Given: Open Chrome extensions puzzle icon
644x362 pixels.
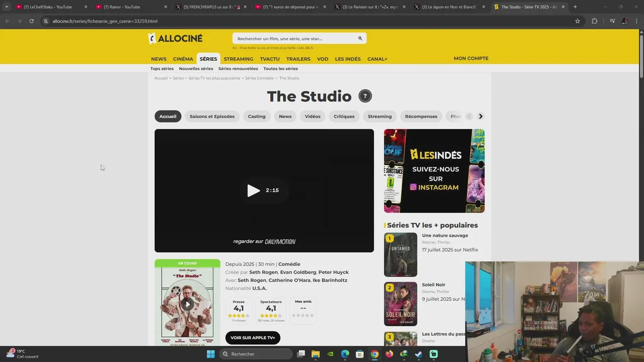Looking at the screenshot, I should coord(594,21).
